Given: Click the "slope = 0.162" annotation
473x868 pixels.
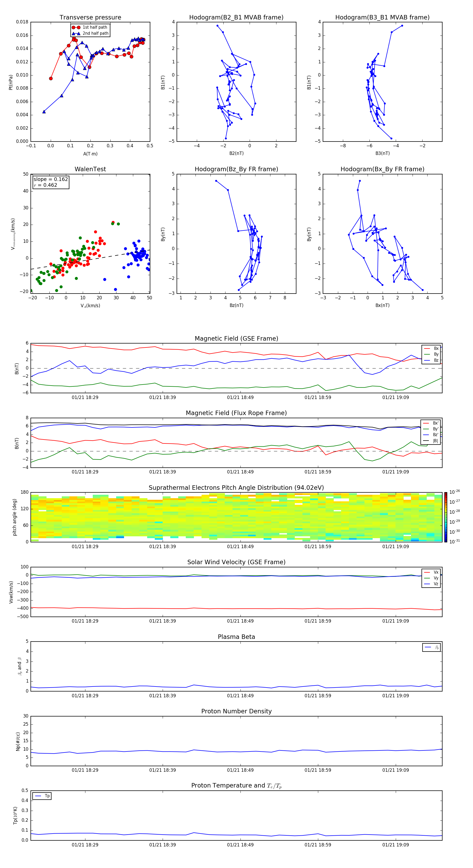Looking at the screenshot, I should click(50, 179).
